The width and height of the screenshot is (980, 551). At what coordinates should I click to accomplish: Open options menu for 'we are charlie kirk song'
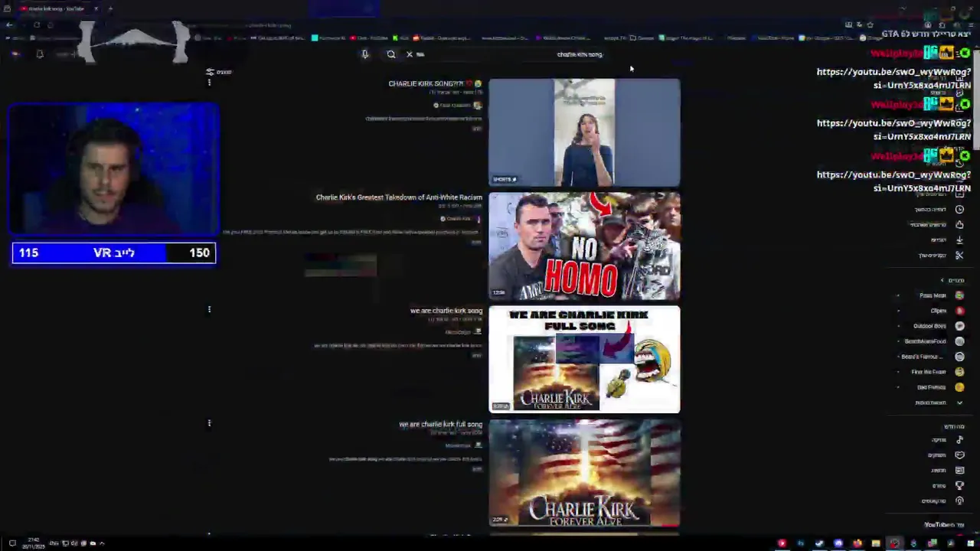(x=209, y=309)
